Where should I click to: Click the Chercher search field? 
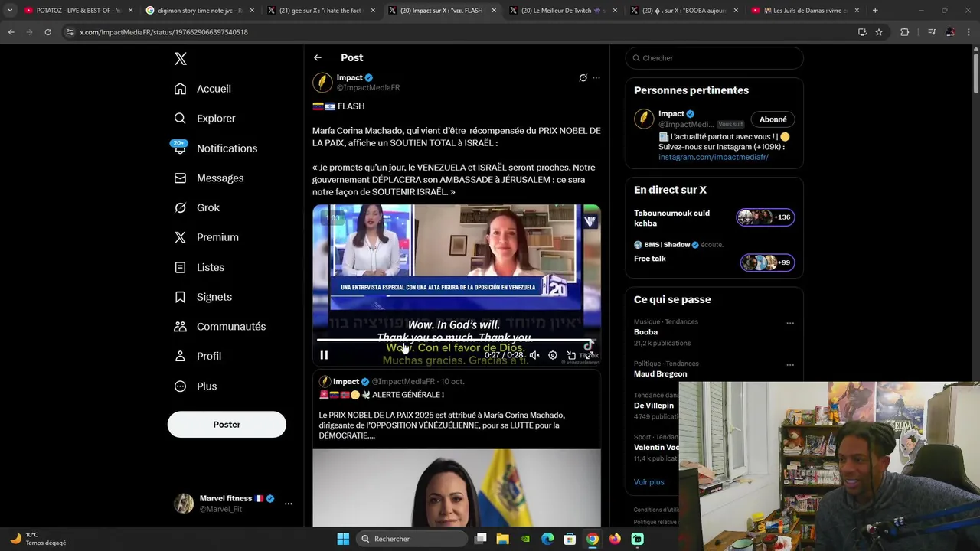tap(714, 58)
